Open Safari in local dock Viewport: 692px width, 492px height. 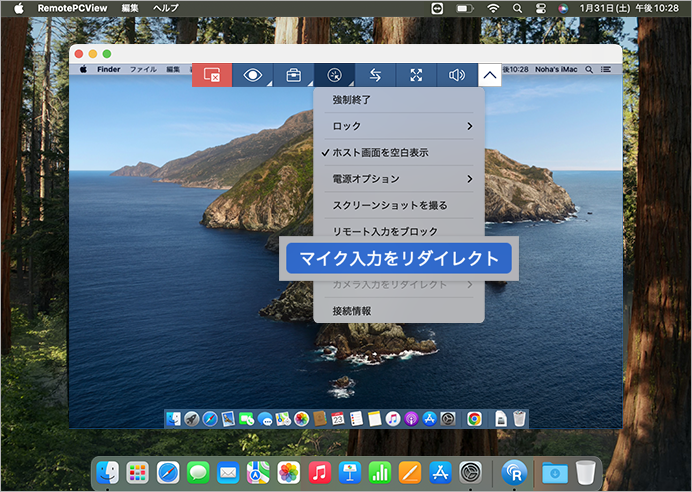click(x=168, y=473)
